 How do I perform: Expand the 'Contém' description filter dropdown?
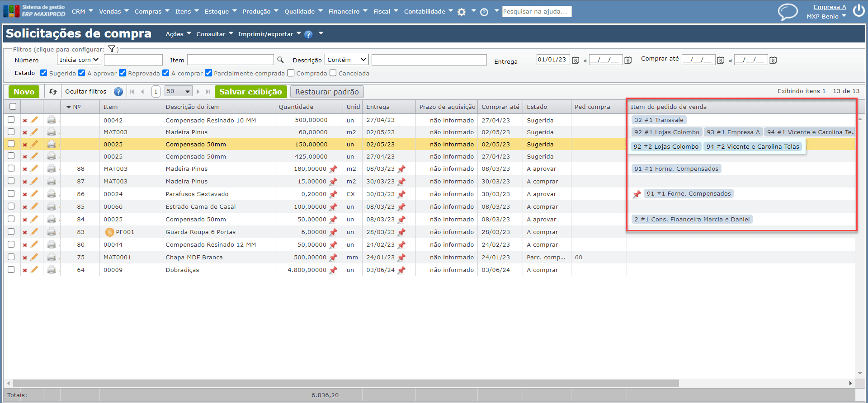pyautogui.click(x=346, y=60)
